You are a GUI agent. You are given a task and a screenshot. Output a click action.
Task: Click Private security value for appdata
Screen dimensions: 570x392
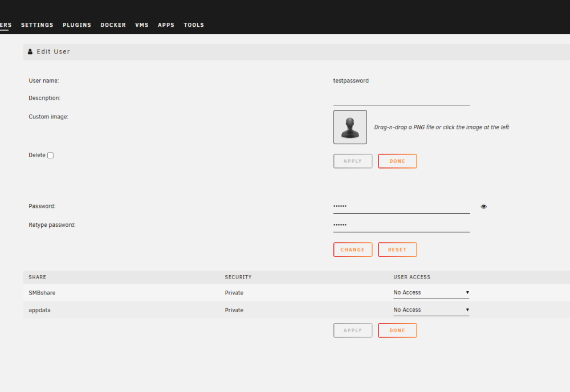[234, 311]
